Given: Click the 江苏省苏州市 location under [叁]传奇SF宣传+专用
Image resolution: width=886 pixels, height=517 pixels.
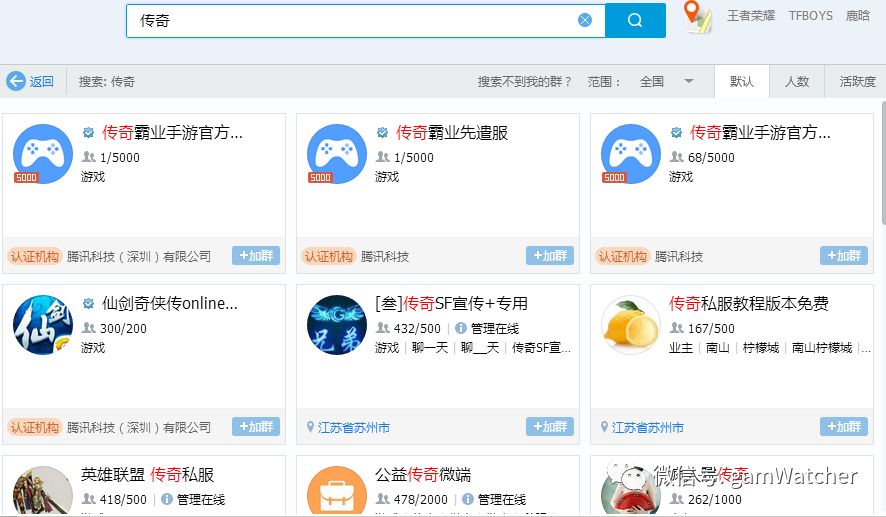Looking at the screenshot, I should [x=354, y=428].
